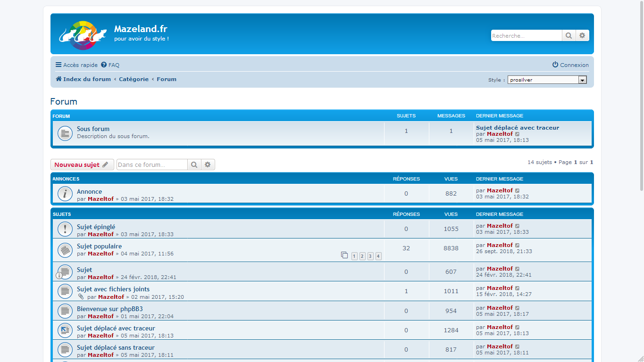Click the Annonce topic info icon
This screenshot has height=362, width=644.
click(65, 194)
